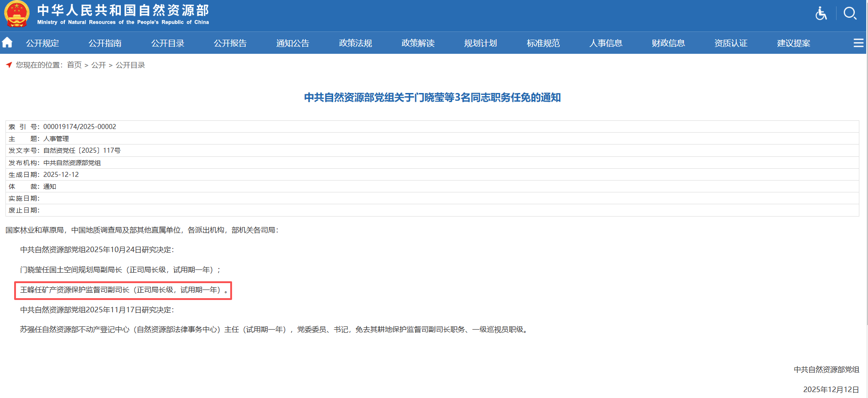Click the 首页 breadcrumb link
The height and width of the screenshot is (398, 868).
[74, 65]
